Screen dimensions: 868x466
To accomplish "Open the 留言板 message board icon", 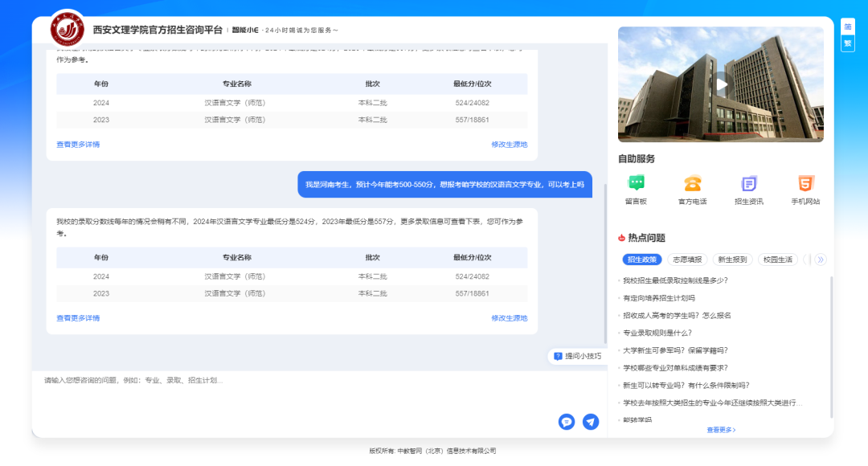I will click(636, 183).
